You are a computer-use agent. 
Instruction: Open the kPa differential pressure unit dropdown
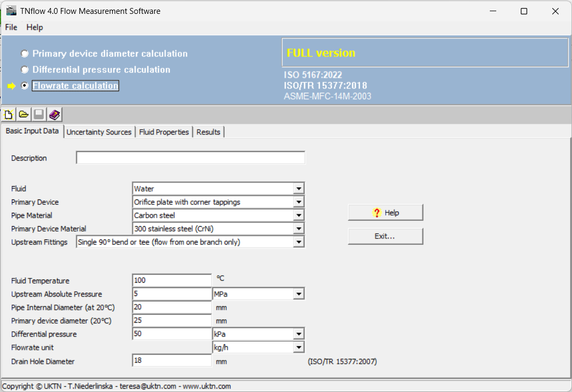tap(299, 334)
